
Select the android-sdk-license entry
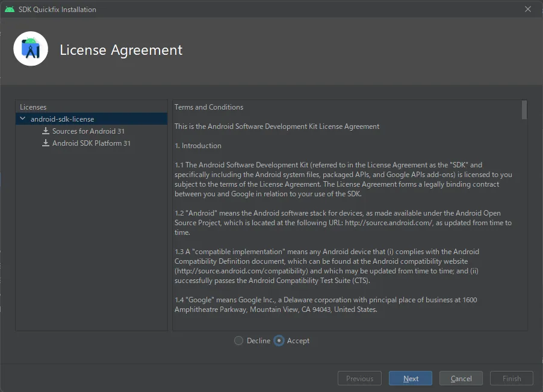tap(62, 119)
